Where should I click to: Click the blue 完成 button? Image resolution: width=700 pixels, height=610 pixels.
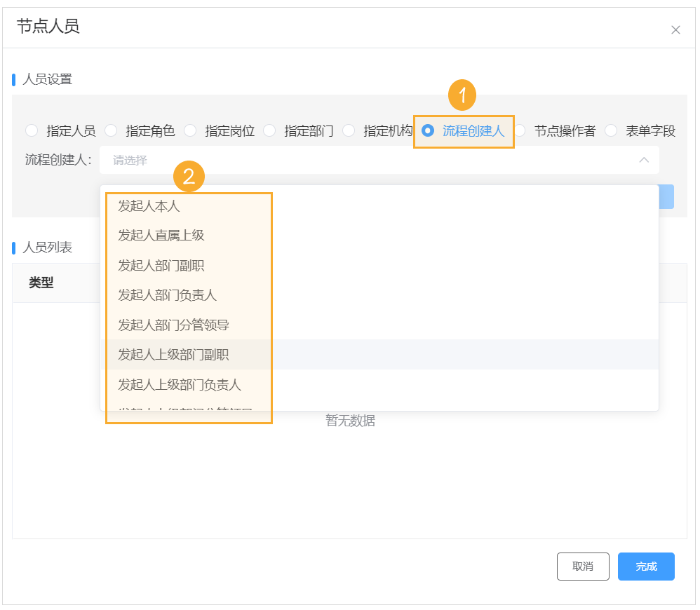click(646, 567)
